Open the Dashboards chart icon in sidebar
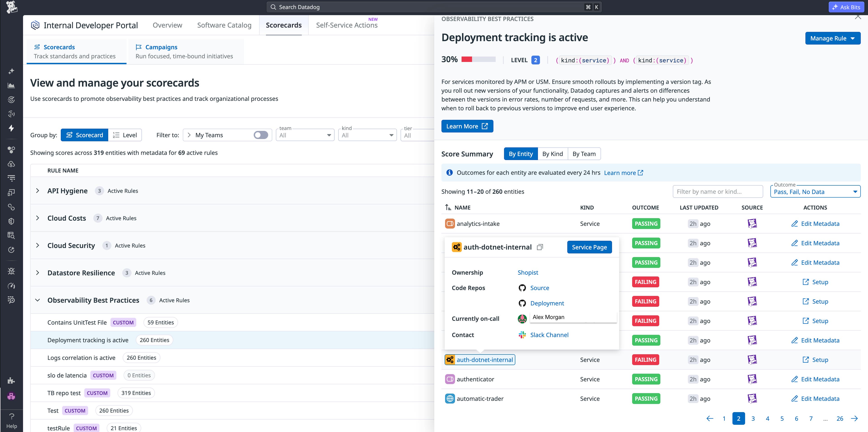 pyautogui.click(x=11, y=85)
